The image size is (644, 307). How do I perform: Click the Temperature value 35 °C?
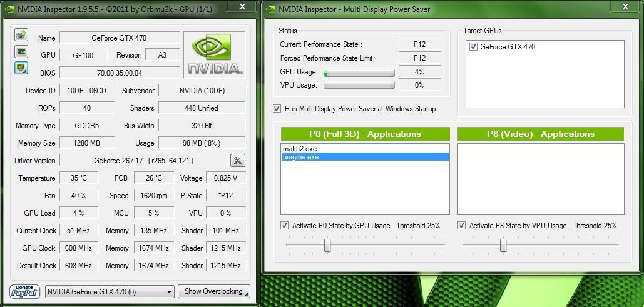point(79,178)
